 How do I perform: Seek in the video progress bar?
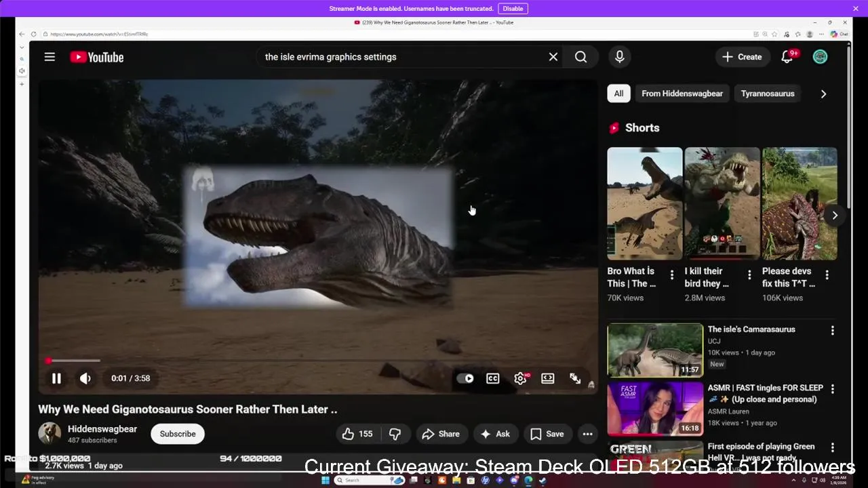(317, 361)
